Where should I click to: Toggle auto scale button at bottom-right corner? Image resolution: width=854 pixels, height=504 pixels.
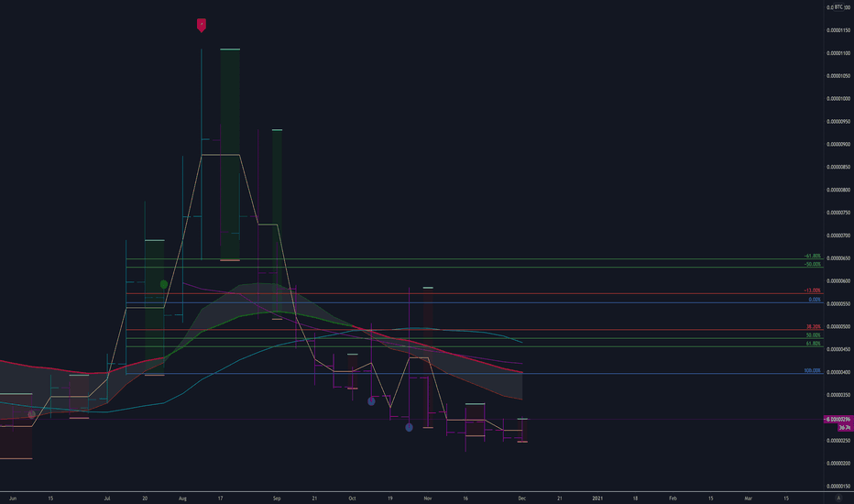(838, 498)
